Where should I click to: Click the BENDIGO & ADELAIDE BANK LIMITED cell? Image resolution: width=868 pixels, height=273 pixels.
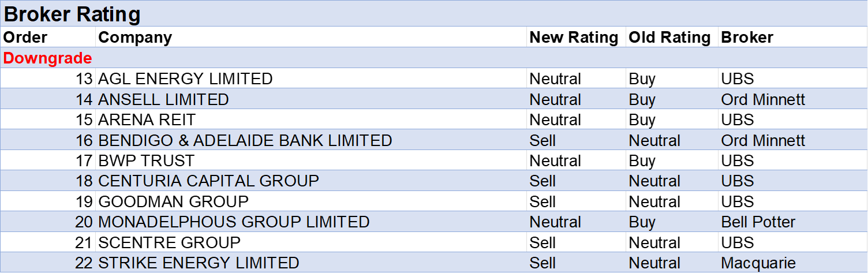click(x=245, y=141)
